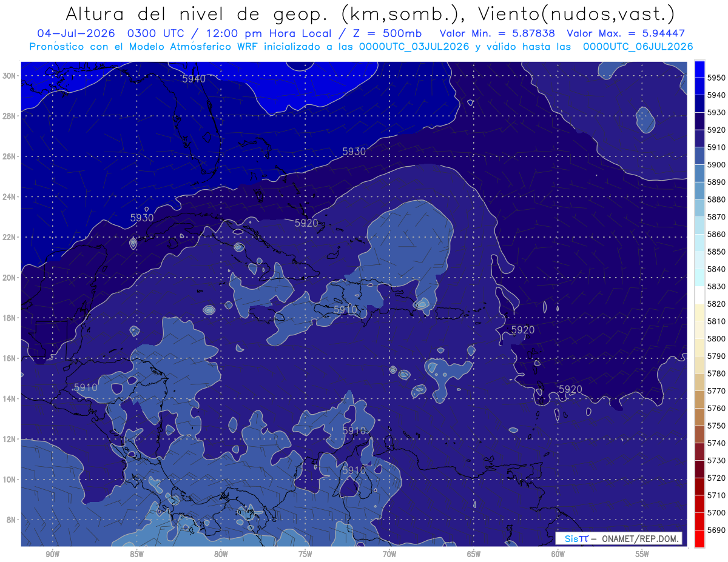Click the 20N latitude axis label
Image resolution: width=728 pixels, height=562 pixels.
coord(9,278)
